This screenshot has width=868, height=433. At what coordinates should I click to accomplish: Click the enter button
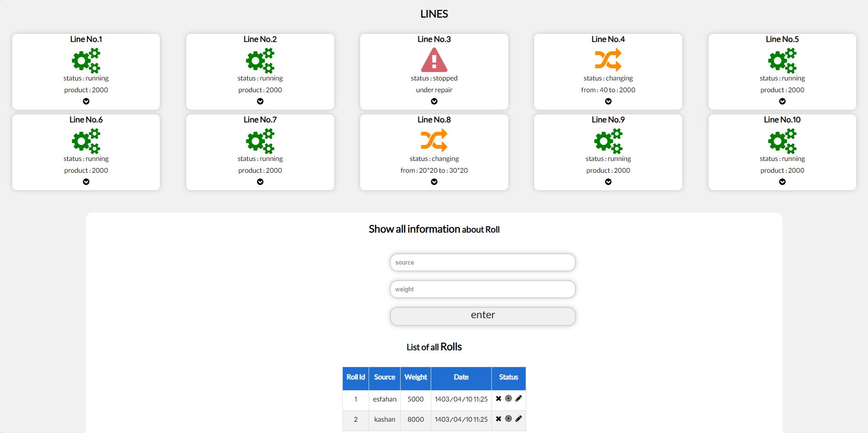(483, 316)
